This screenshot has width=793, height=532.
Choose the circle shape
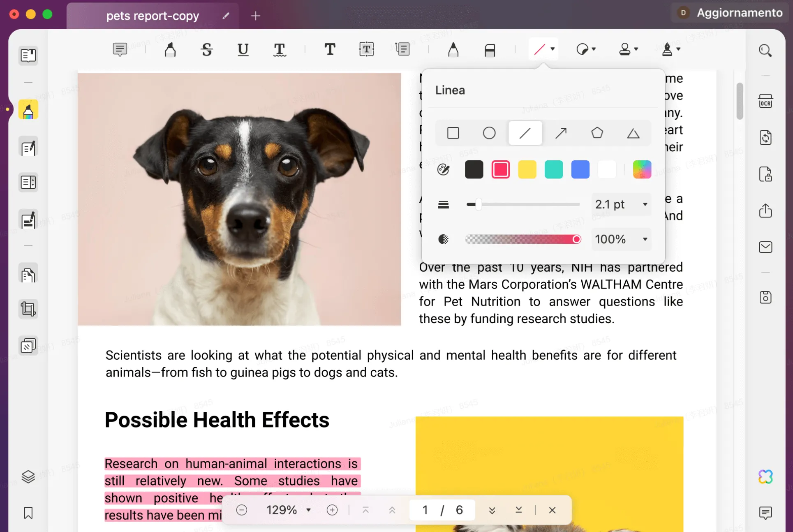click(x=489, y=133)
